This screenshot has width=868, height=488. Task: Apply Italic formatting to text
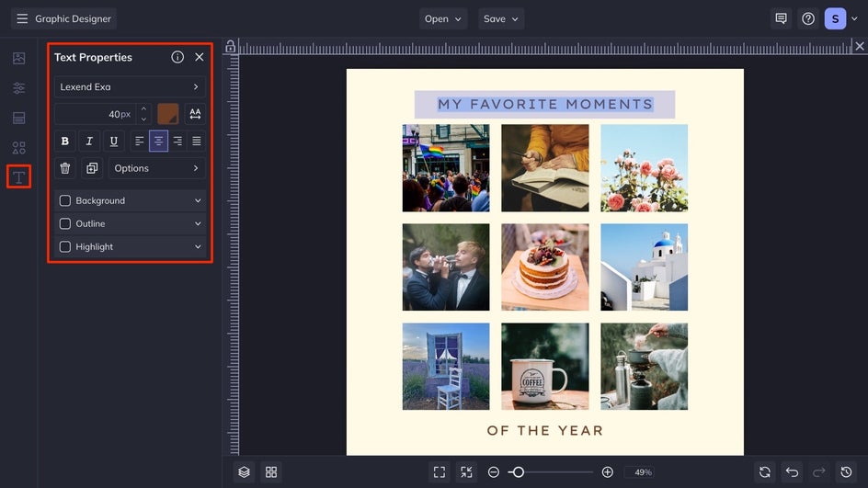pyautogui.click(x=89, y=142)
